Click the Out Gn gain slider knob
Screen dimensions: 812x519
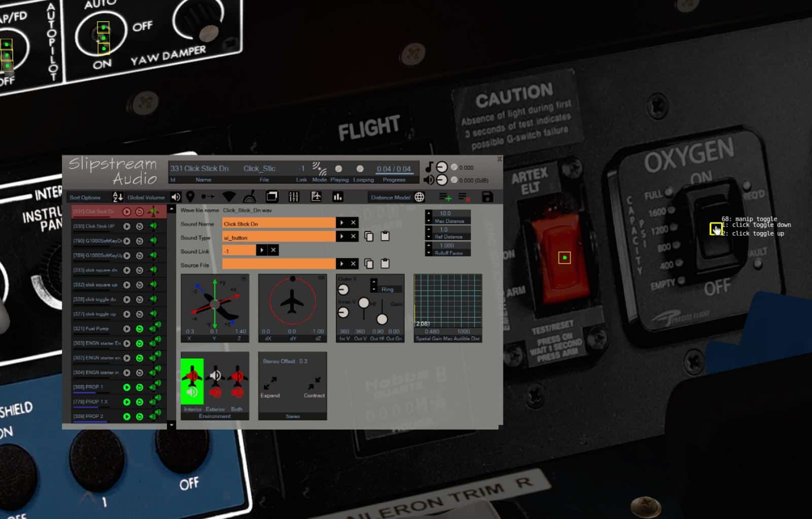coord(382,319)
